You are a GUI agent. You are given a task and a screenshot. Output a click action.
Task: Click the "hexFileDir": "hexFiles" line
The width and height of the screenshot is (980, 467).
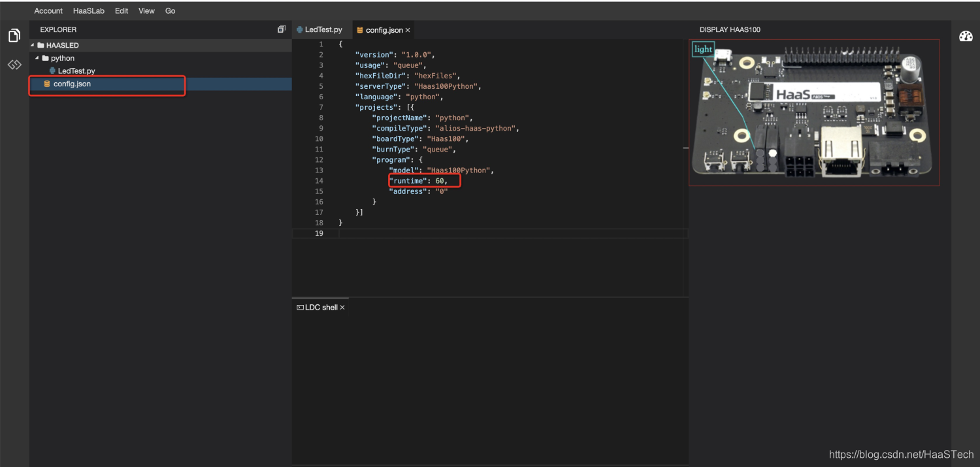[x=408, y=76]
